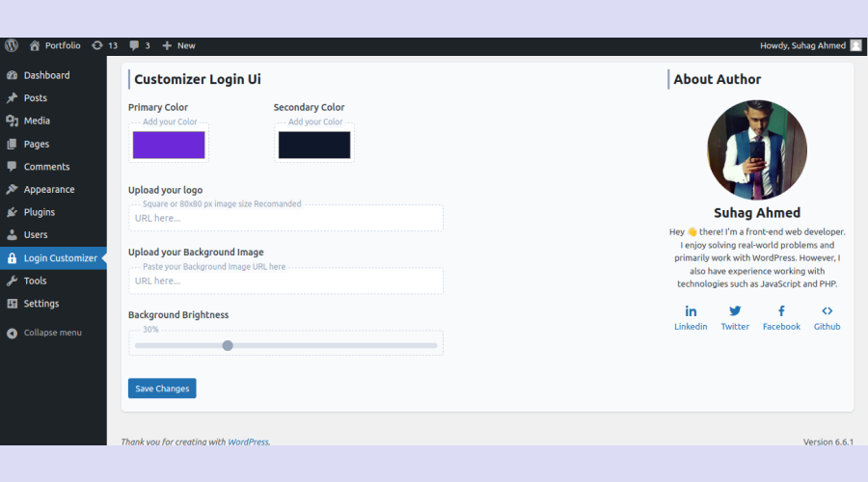The height and width of the screenshot is (482, 868).
Task: Click the Appearance brush icon
Action: coord(12,189)
